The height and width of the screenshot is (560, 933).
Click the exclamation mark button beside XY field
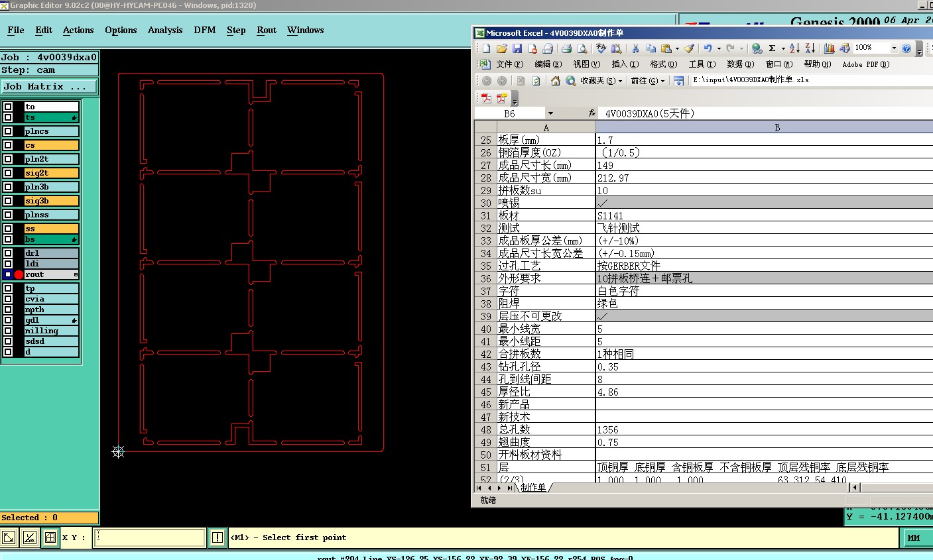pos(218,537)
